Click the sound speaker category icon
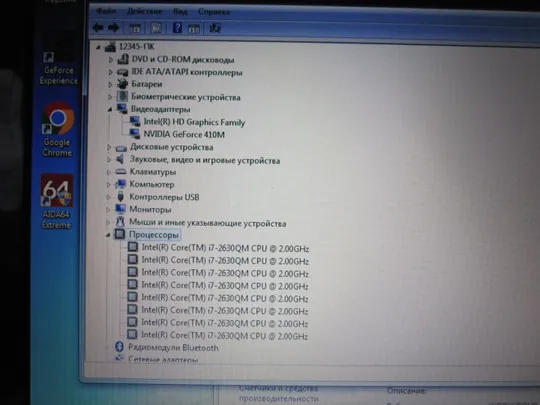This screenshot has width=540, height=405. click(x=120, y=159)
